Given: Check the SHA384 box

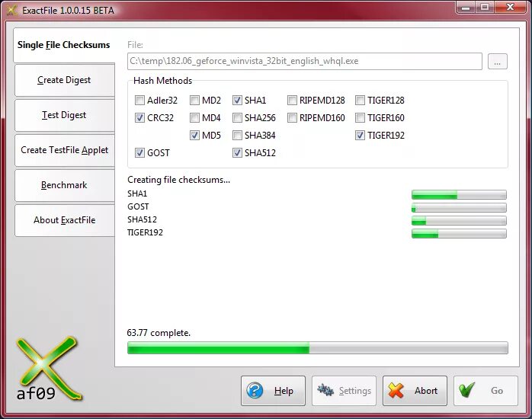Looking at the screenshot, I should (237, 136).
